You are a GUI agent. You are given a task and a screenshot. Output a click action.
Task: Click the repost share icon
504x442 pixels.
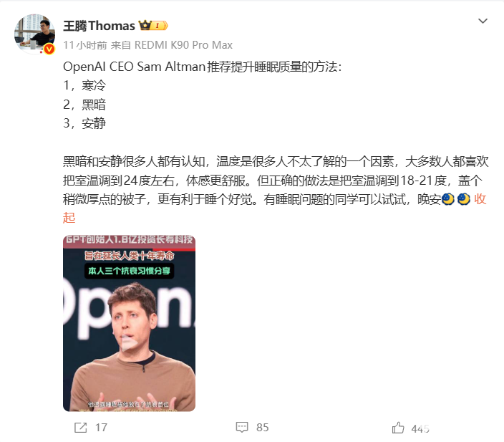click(80, 428)
